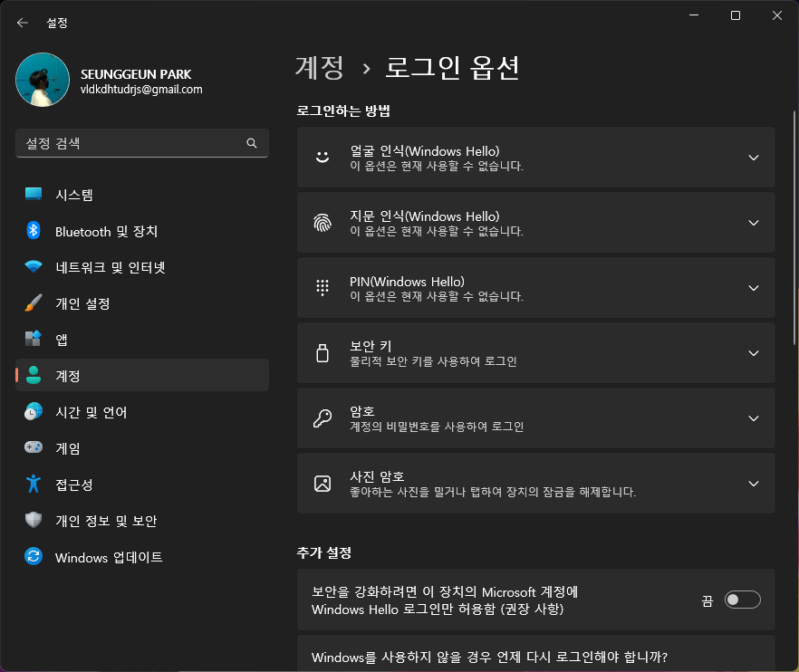Screen dimensions: 799x672
Task: Open the 시스템 settings category
Action: point(142,194)
